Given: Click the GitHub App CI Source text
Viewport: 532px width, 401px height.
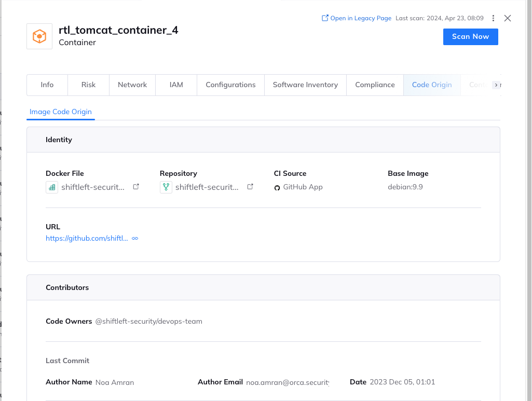Looking at the screenshot, I should pyautogui.click(x=303, y=187).
